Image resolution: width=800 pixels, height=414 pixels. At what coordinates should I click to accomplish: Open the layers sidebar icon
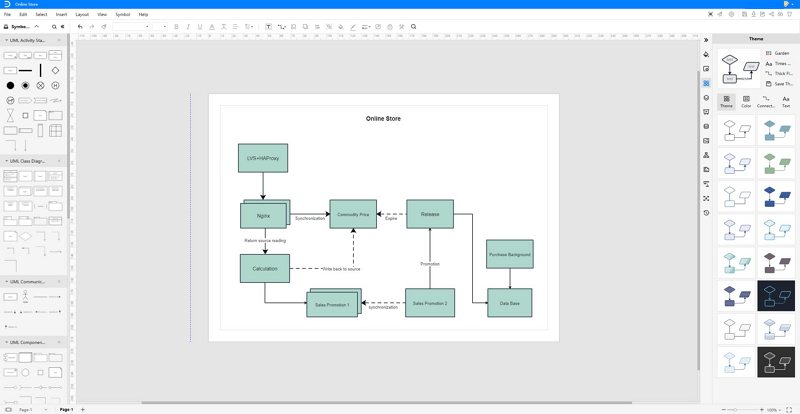tap(706, 98)
